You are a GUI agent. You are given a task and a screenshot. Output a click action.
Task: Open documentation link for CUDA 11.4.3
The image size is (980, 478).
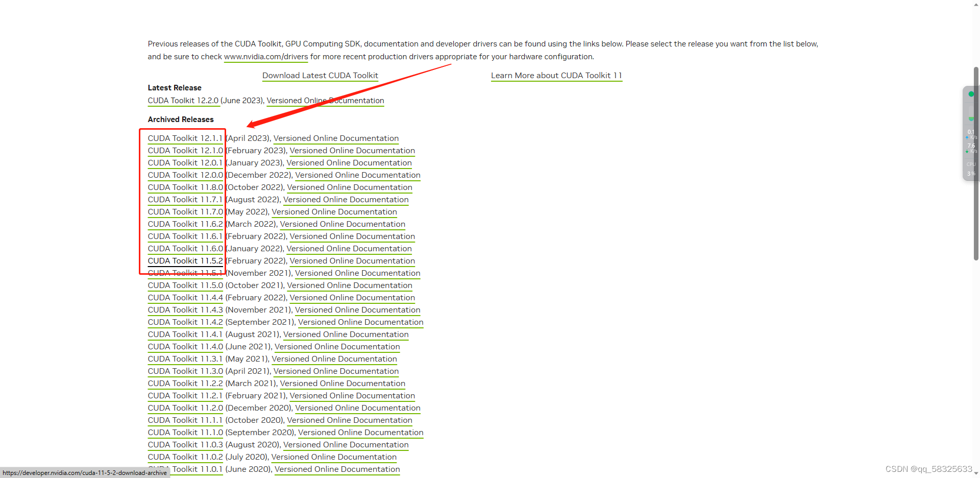358,310
